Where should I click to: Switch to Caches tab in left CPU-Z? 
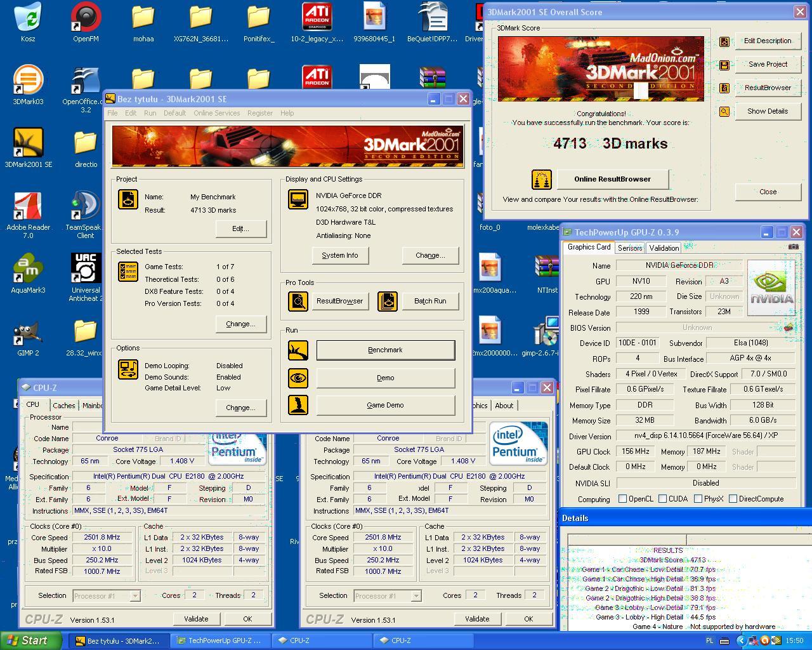pyautogui.click(x=64, y=406)
